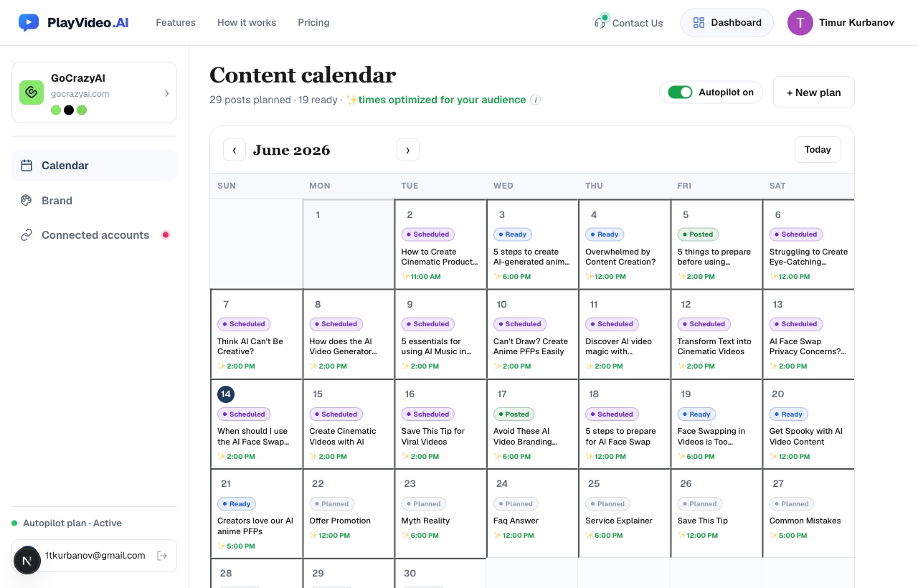Click the Dashboard button
This screenshot has height=588, width=918.
pyautogui.click(x=727, y=22)
